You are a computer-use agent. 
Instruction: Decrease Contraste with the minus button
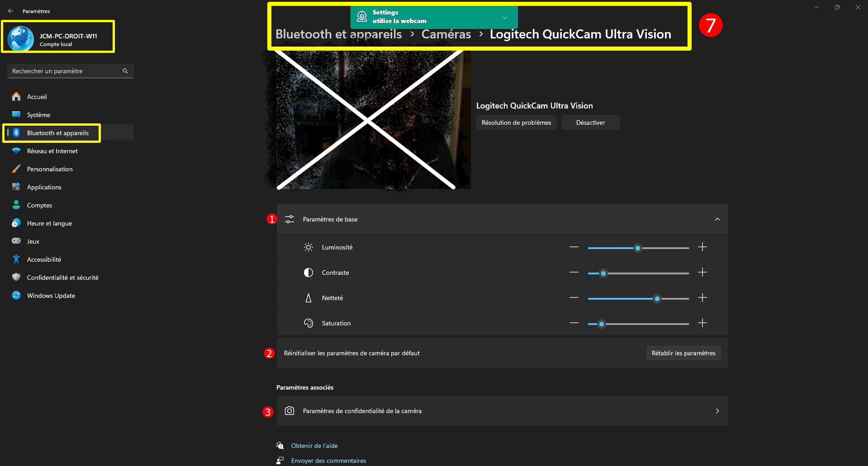coord(574,273)
